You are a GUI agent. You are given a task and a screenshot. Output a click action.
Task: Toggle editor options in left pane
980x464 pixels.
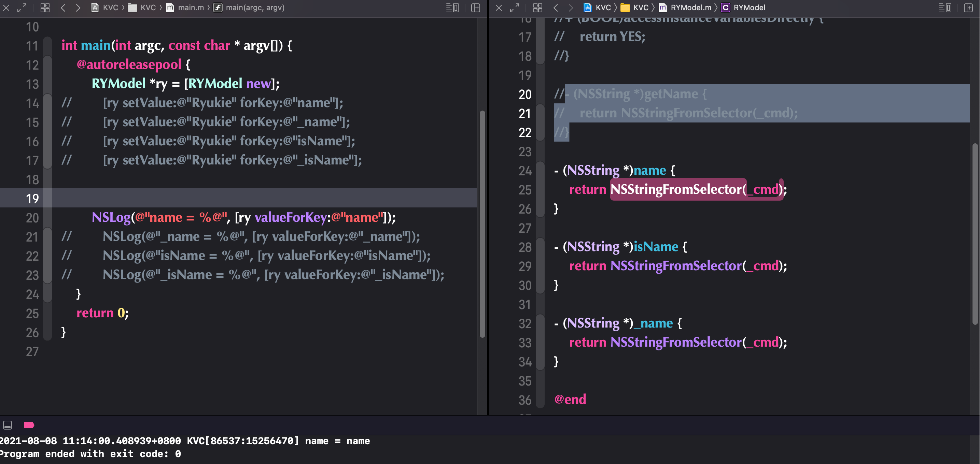point(452,8)
